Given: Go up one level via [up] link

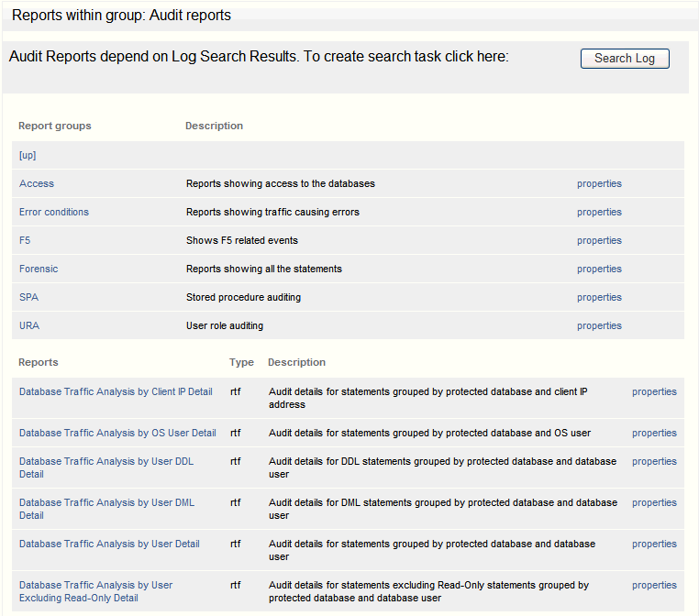Looking at the screenshot, I should tap(28, 156).
